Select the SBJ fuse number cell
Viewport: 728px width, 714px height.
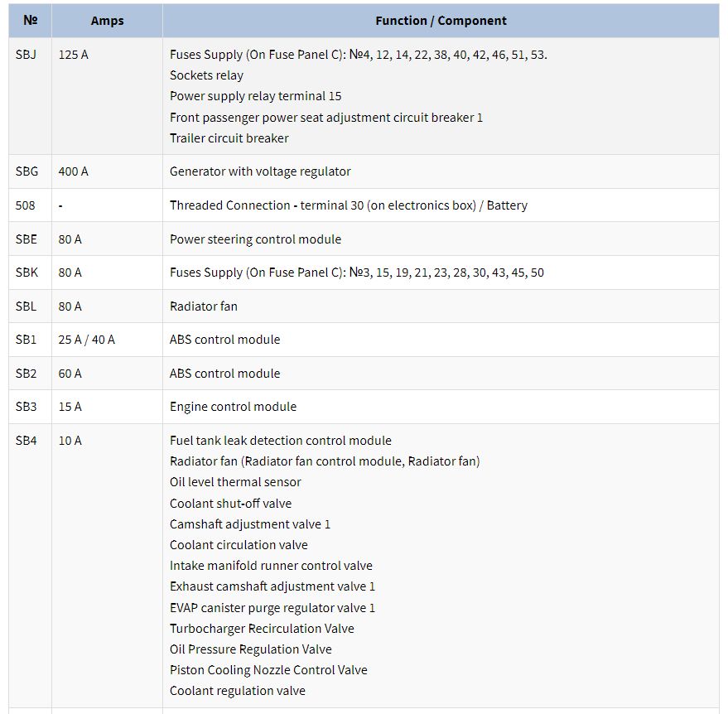click(26, 55)
